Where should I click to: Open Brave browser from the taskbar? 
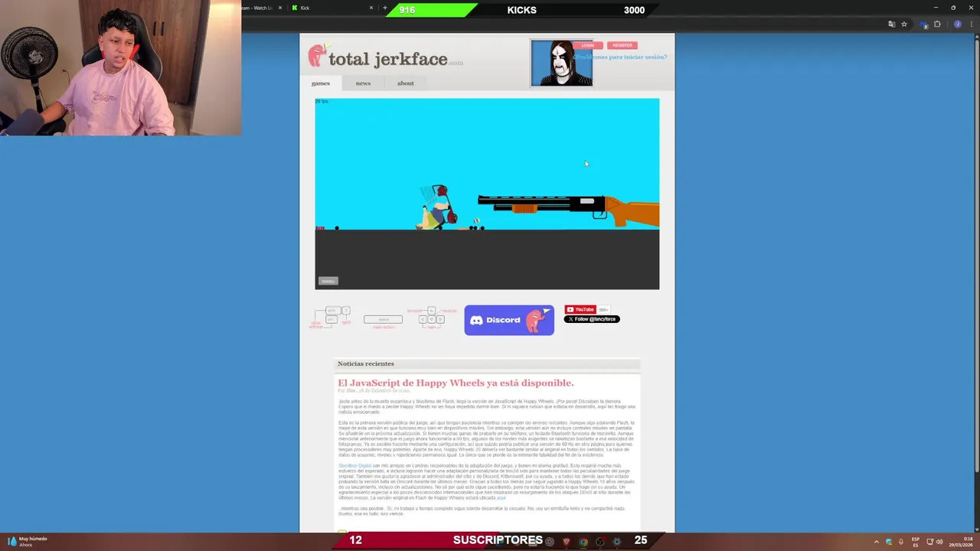pyautogui.click(x=567, y=542)
